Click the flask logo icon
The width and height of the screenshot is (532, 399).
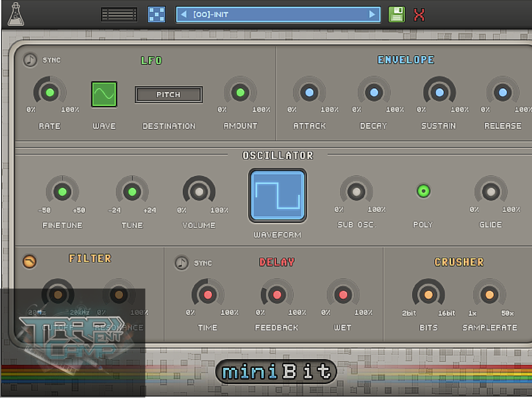16,14
